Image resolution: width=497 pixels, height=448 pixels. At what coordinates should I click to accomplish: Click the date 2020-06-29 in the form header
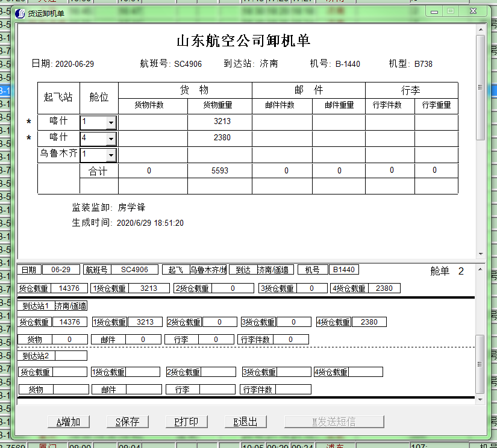(75, 64)
